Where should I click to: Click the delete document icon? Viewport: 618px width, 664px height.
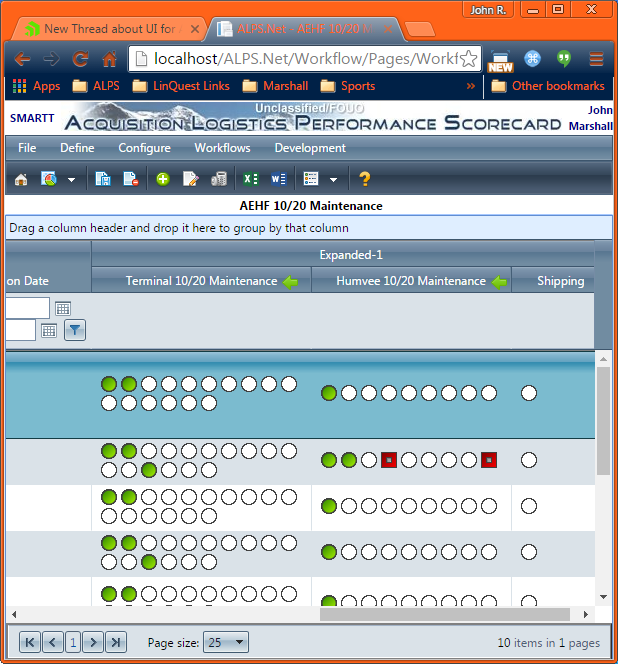point(131,179)
